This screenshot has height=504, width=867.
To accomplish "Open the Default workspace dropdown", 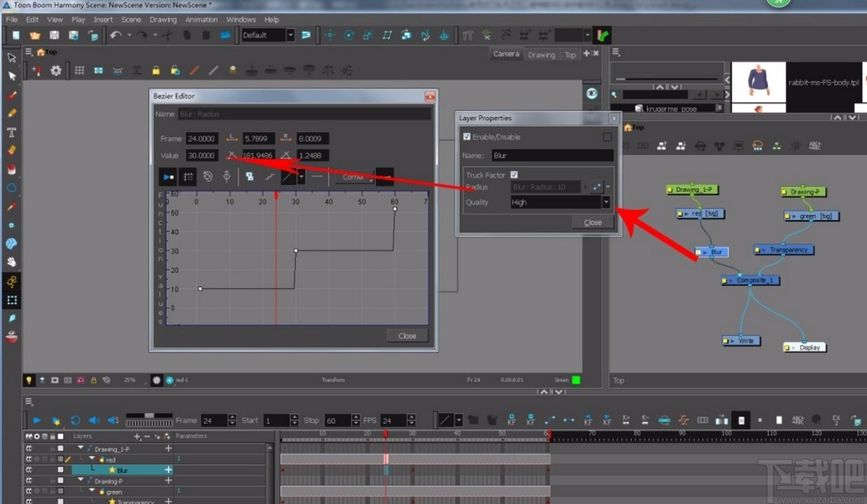I will click(269, 35).
